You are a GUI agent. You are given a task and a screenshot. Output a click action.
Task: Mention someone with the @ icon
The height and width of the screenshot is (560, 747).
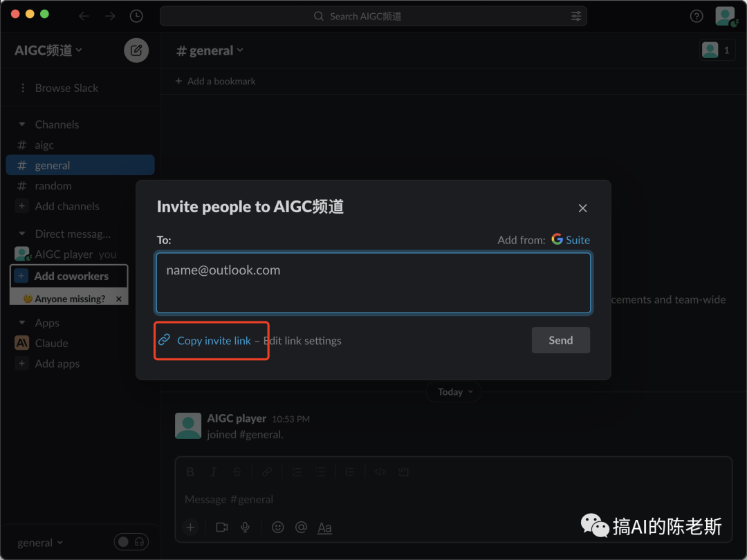[x=301, y=527]
